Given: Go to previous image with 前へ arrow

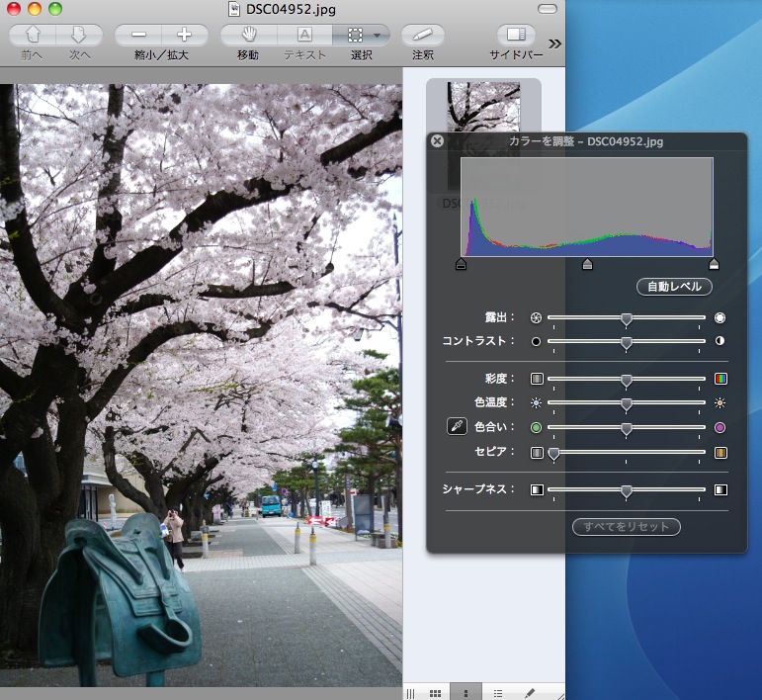Looking at the screenshot, I should coord(33,35).
